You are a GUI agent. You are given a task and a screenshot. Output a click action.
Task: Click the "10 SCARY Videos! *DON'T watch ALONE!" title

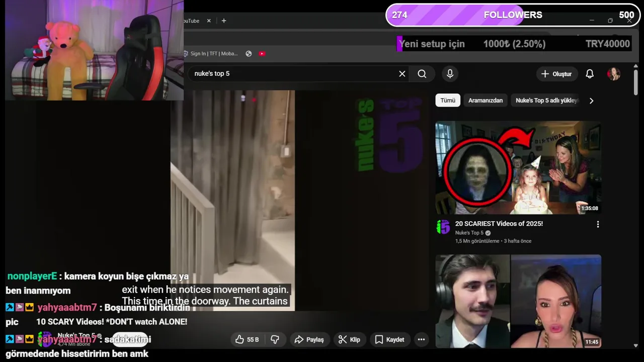pyautogui.click(x=112, y=322)
